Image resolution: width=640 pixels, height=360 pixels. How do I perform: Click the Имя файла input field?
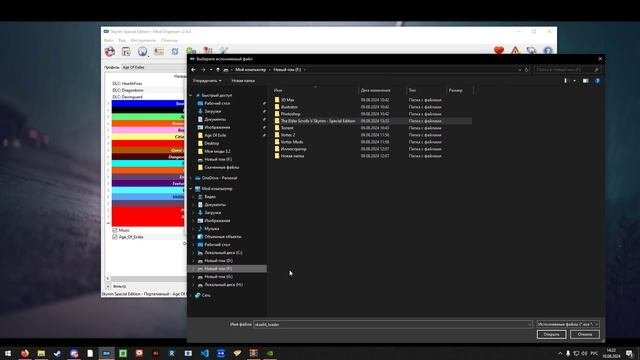(393, 324)
